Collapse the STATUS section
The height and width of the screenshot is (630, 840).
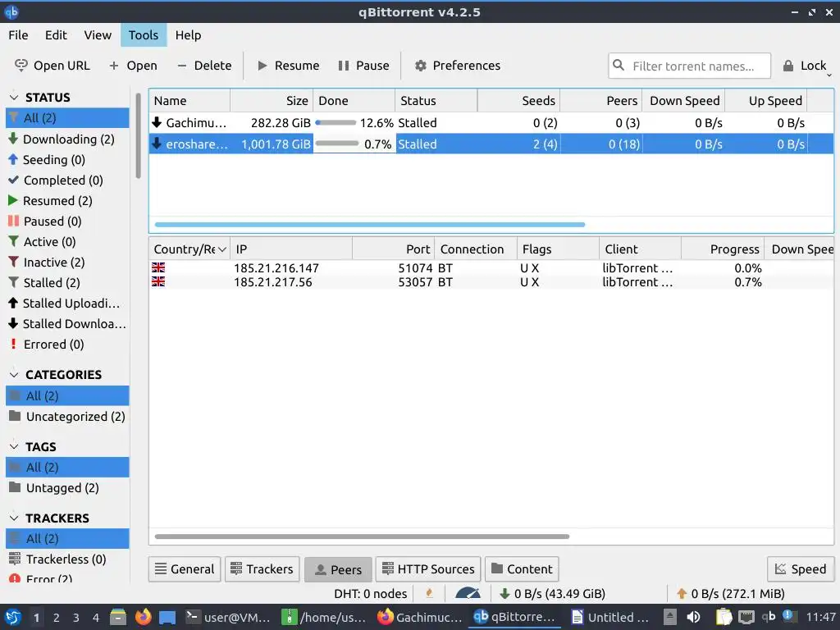click(x=14, y=98)
